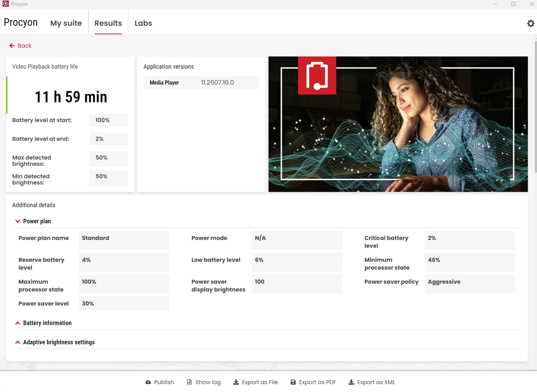Click the Aggressive power saver policy value
This screenshot has width=537, height=392.
pyautogui.click(x=470, y=284)
